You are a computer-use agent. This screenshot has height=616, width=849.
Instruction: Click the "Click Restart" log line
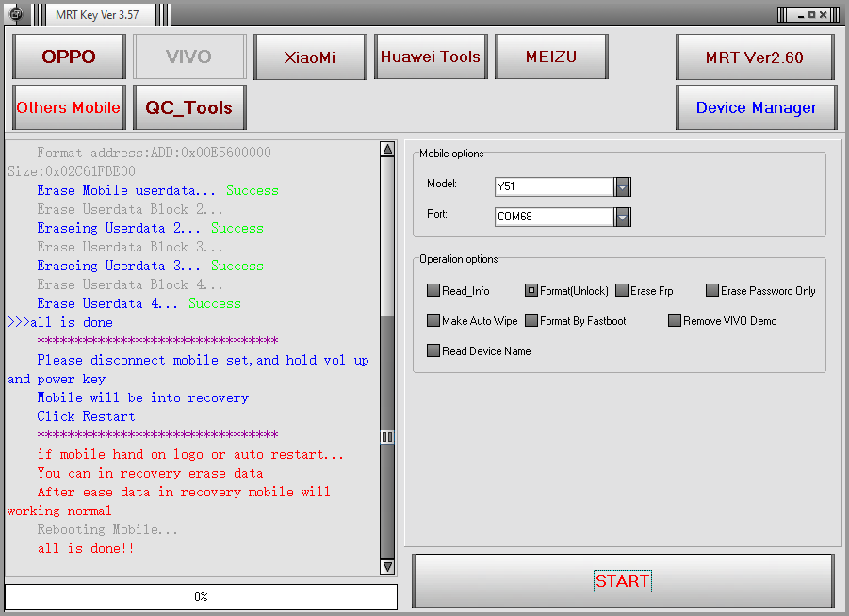(x=86, y=417)
